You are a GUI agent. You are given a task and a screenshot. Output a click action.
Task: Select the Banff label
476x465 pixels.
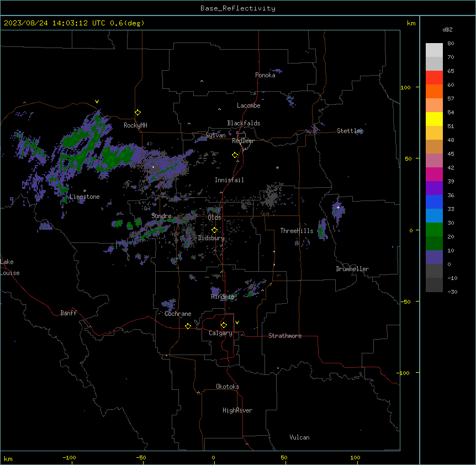[x=68, y=313]
